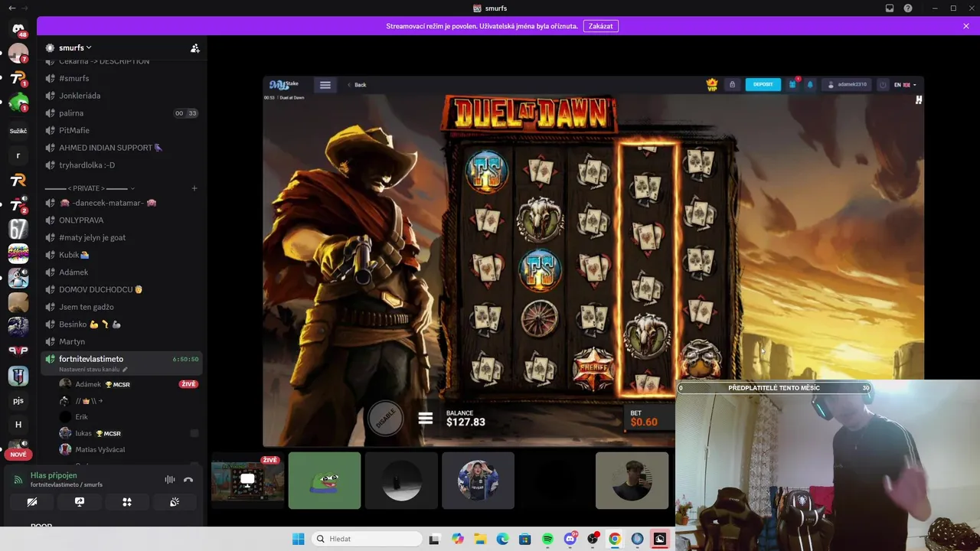Add channel to PRIVATE category
The height and width of the screenshot is (551, 980).
pyautogui.click(x=194, y=188)
